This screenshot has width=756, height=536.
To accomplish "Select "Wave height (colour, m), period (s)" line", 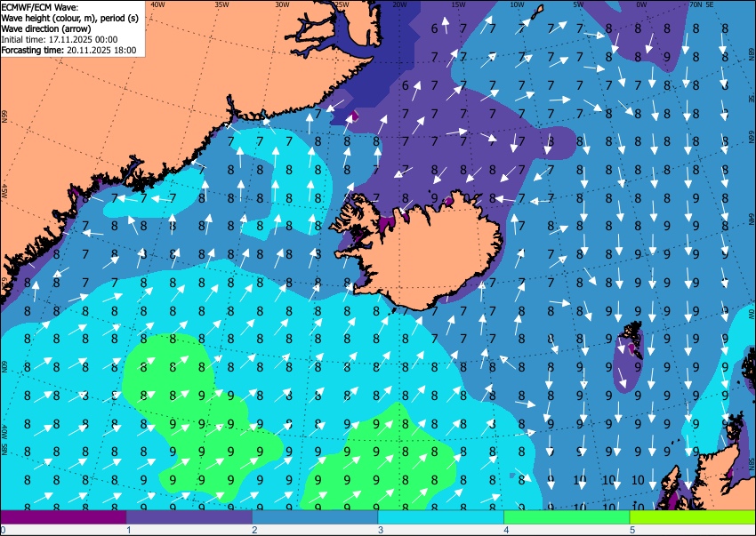I will click(70, 19).
